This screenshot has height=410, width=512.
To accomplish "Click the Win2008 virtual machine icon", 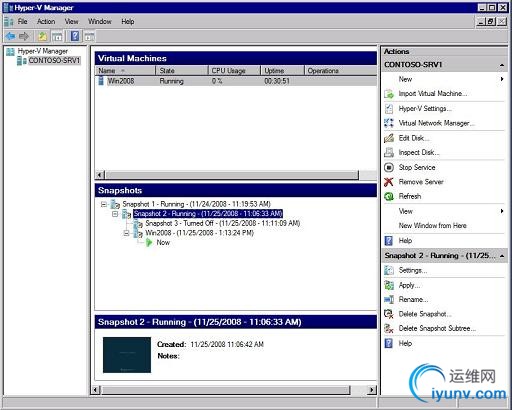I will (x=101, y=81).
